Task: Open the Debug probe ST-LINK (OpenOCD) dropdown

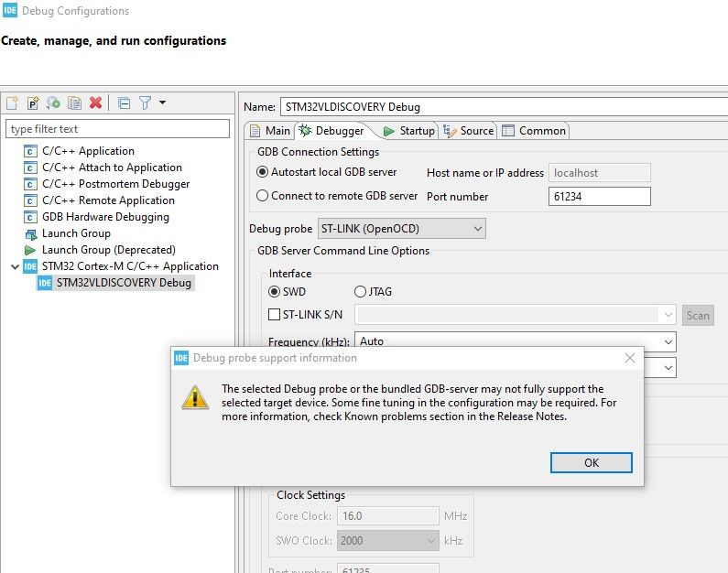Action: pyautogui.click(x=402, y=228)
